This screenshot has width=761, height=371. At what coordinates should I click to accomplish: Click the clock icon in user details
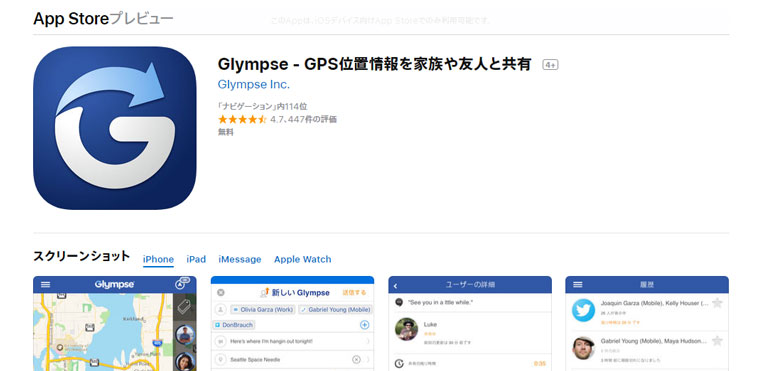(x=399, y=363)
